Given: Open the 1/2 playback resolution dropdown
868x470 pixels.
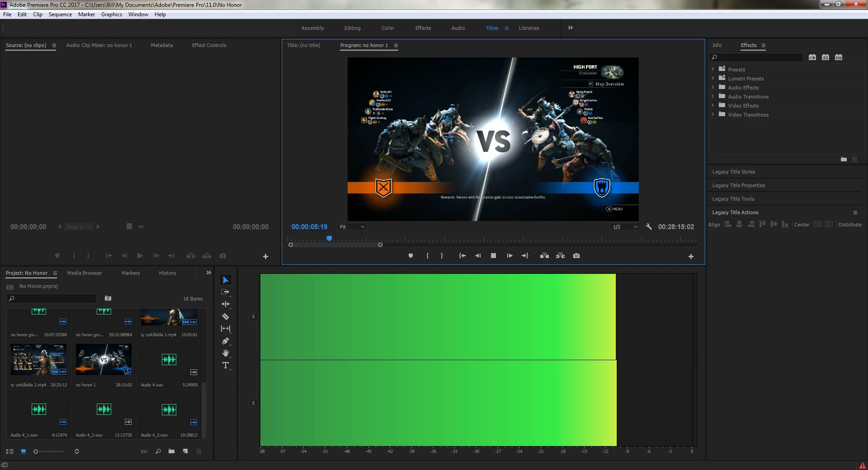Looking at the screenshot, I should click(x=625, y=227).
